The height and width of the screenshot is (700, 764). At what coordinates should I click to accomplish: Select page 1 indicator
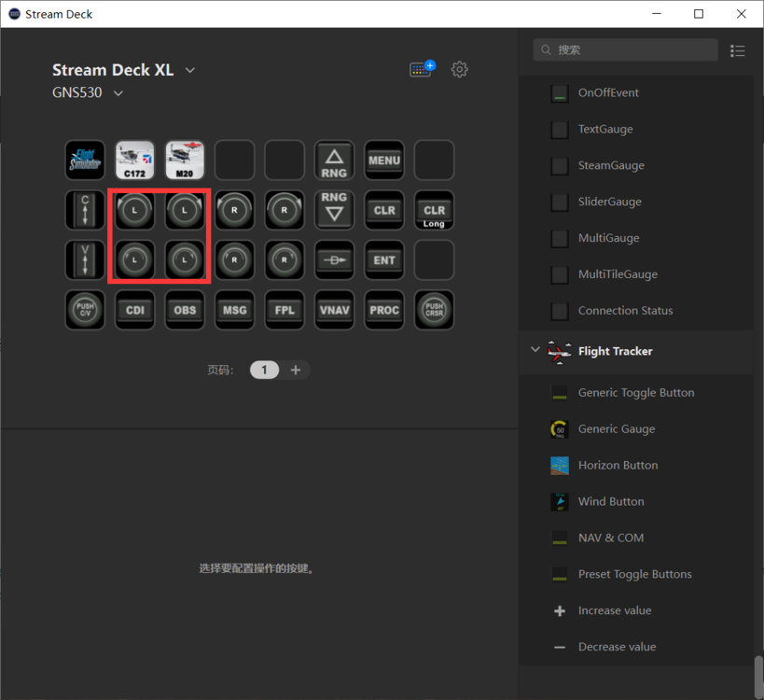coord(264,370)
